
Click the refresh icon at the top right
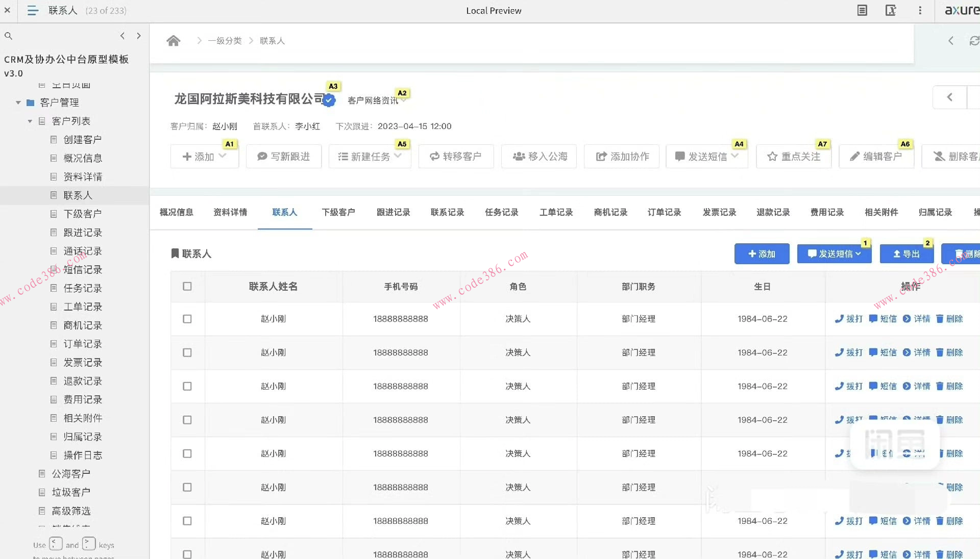click(x=974, y=40)
